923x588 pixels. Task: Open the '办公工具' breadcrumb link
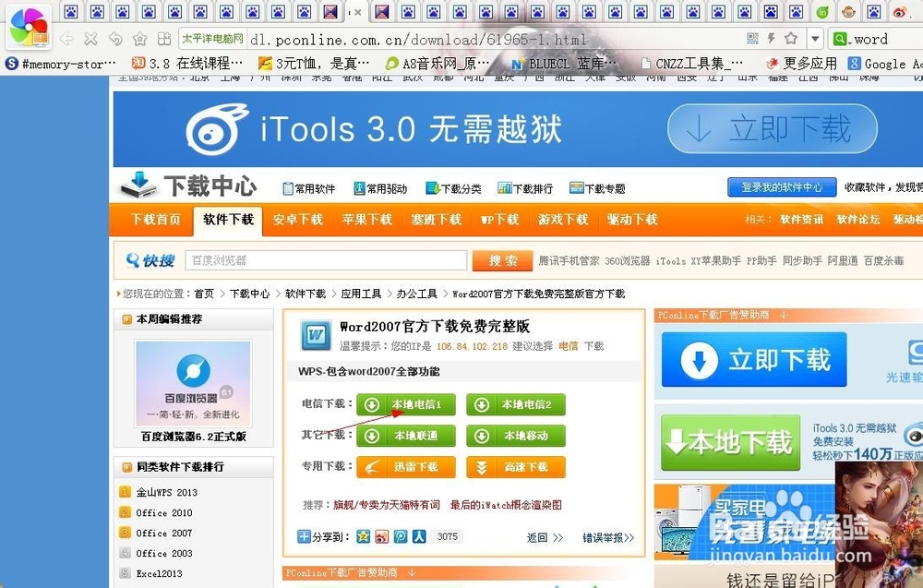coord(417,294)
